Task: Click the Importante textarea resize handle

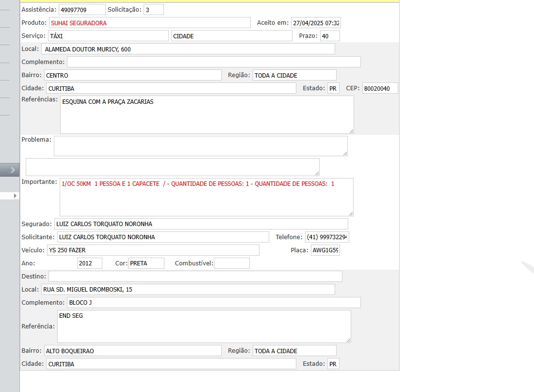Action: point(351,213)
